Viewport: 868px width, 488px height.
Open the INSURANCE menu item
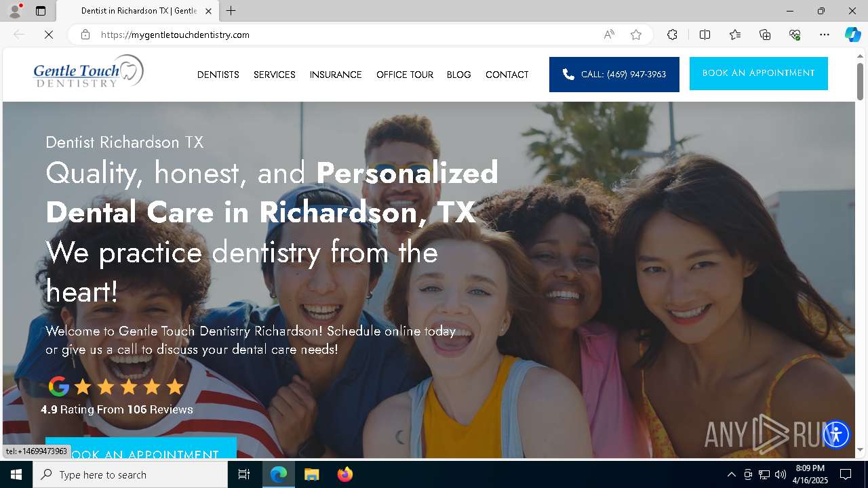tap(336, 75)
